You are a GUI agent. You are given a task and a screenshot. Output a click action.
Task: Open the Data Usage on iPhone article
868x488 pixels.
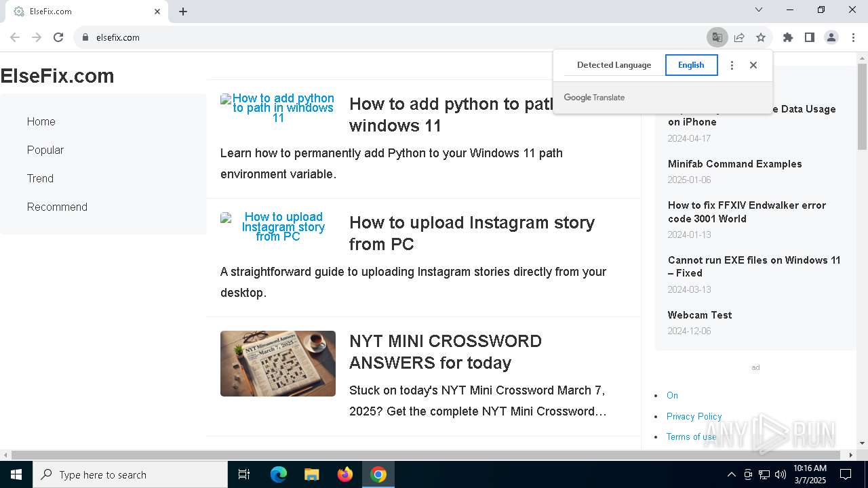click(751, 116)
